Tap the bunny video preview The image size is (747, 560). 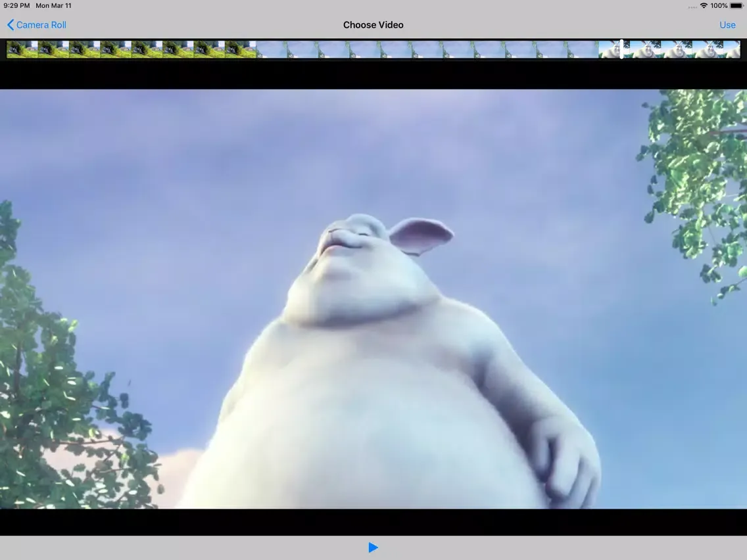pos(373,299)
